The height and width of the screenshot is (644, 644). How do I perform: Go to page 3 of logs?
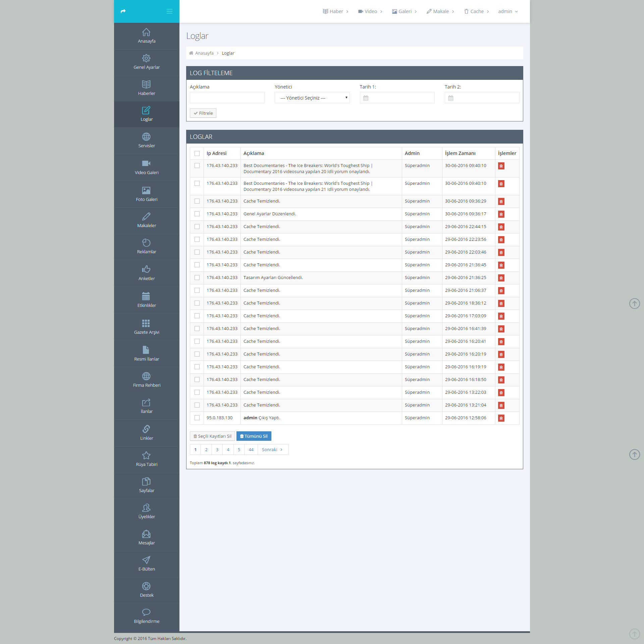coord(217,450)
